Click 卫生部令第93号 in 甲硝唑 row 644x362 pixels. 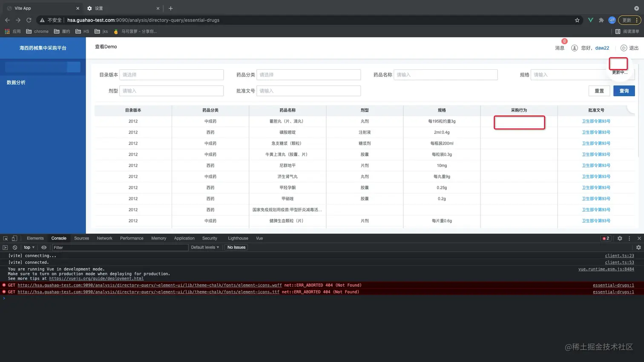pos(596,199)
